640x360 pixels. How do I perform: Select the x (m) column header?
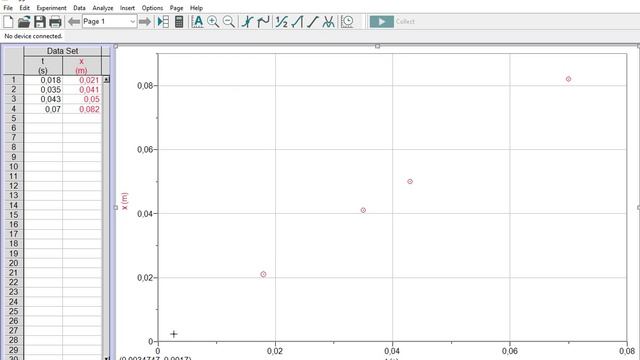click(x=82, y=66)
